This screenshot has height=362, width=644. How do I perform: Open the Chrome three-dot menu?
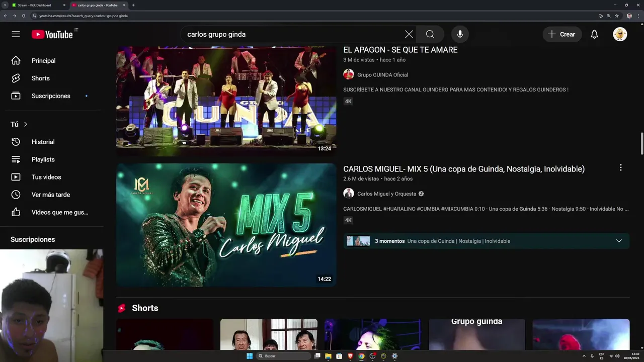click(x=638, y=16)
